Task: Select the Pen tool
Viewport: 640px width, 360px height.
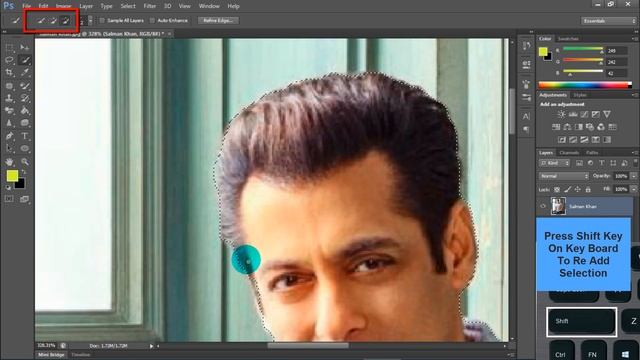Action: point(9,136)
